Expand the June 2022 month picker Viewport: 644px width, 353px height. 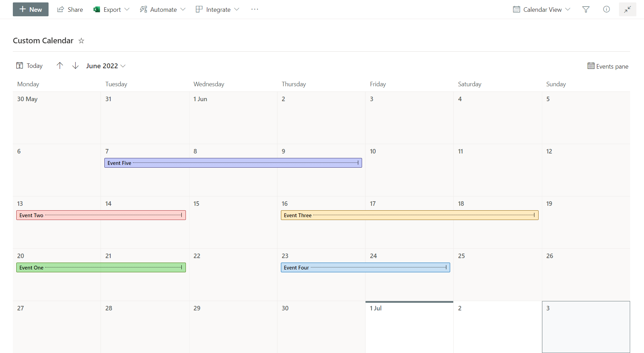(x=106, y=66)
